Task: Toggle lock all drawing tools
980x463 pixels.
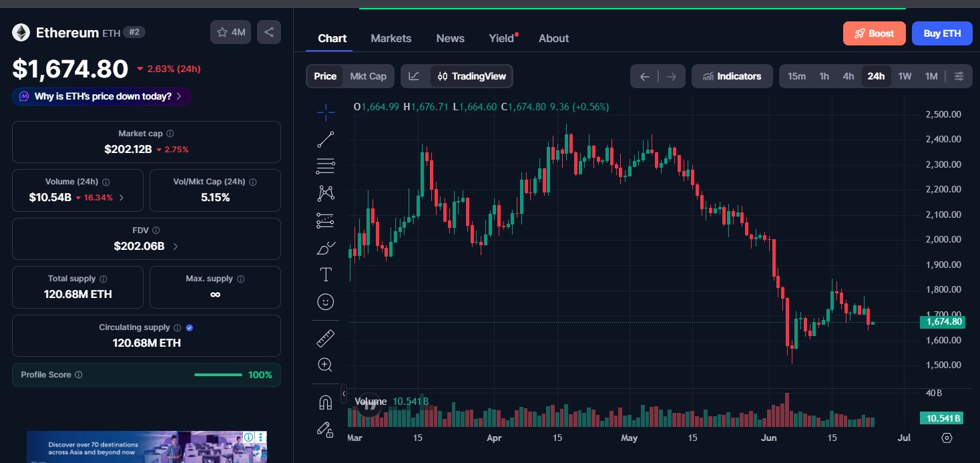Action: tap(326, 430)
